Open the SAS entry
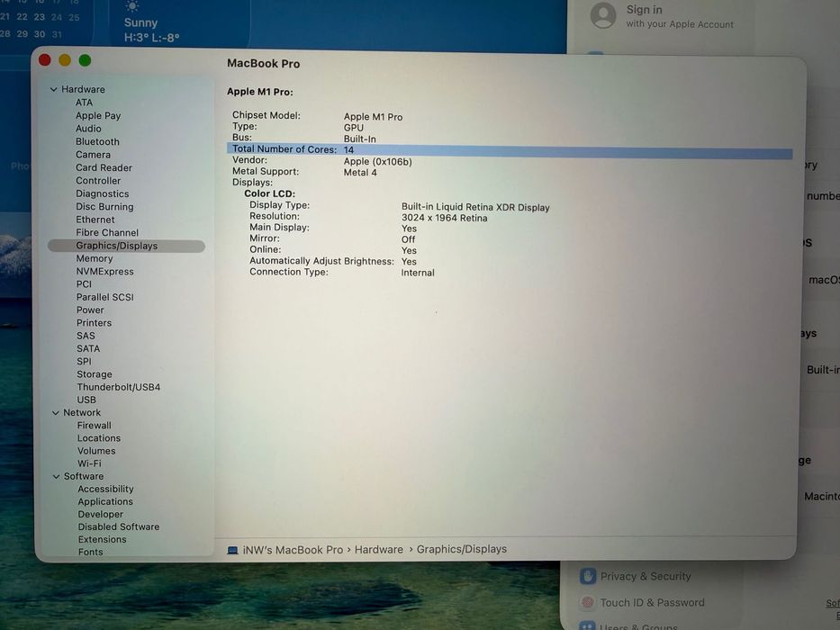 click(86, 336)
